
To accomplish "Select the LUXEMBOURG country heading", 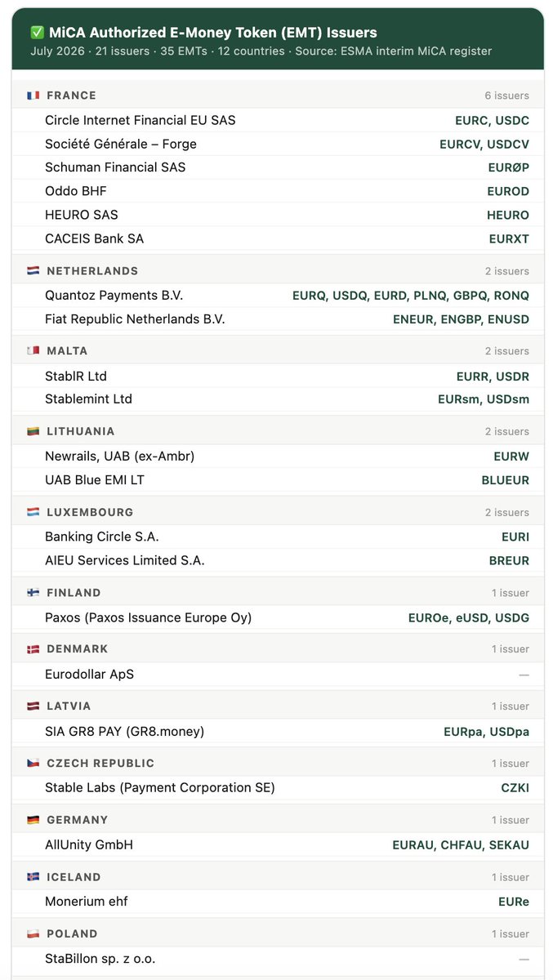I will (x=90, y=513).
